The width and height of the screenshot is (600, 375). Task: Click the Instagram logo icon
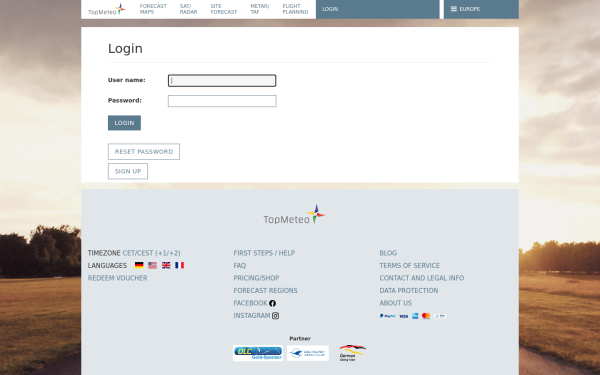coord(276,316)
